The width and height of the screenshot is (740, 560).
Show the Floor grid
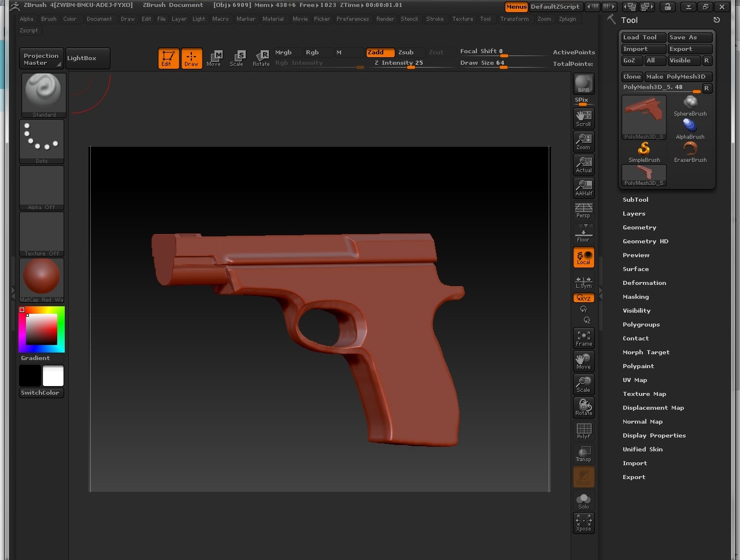pyautogui.click(x=583, y=233)
